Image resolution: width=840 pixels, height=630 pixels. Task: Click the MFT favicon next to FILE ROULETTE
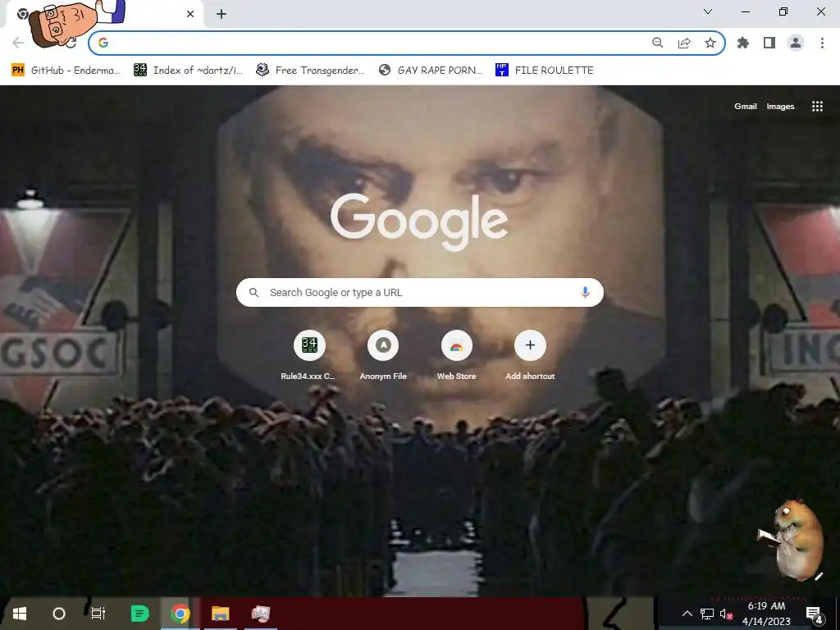501,71
